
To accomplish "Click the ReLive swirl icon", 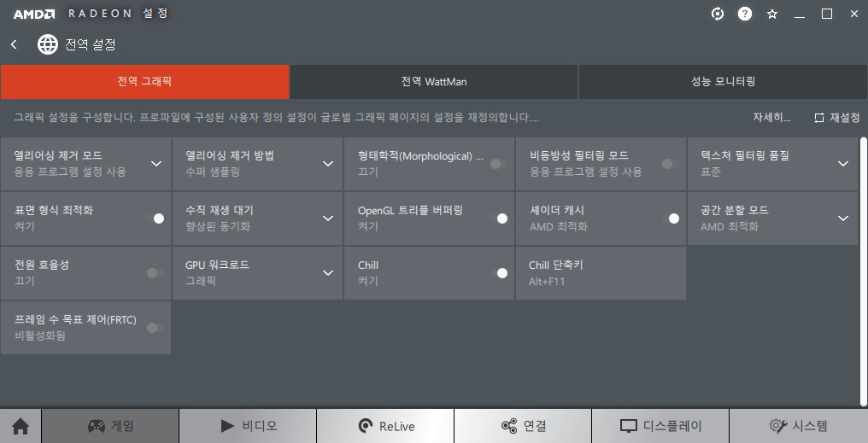I will 366,426.
